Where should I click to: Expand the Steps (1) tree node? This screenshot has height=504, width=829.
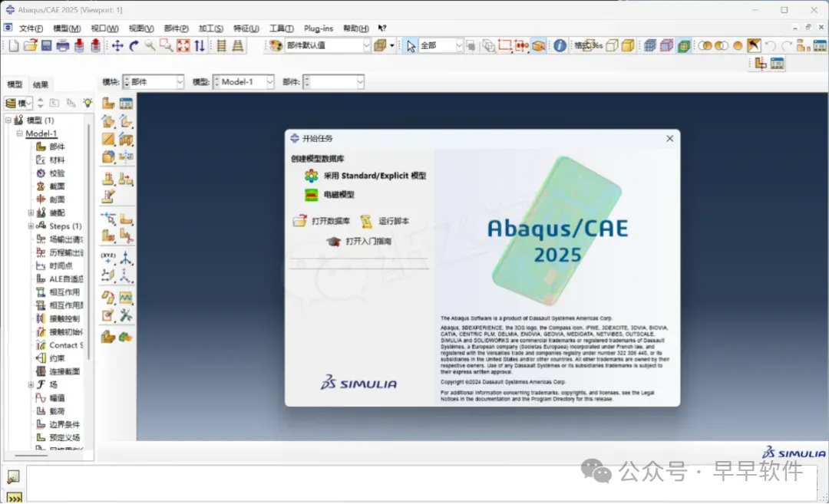[x=31, y=226]
